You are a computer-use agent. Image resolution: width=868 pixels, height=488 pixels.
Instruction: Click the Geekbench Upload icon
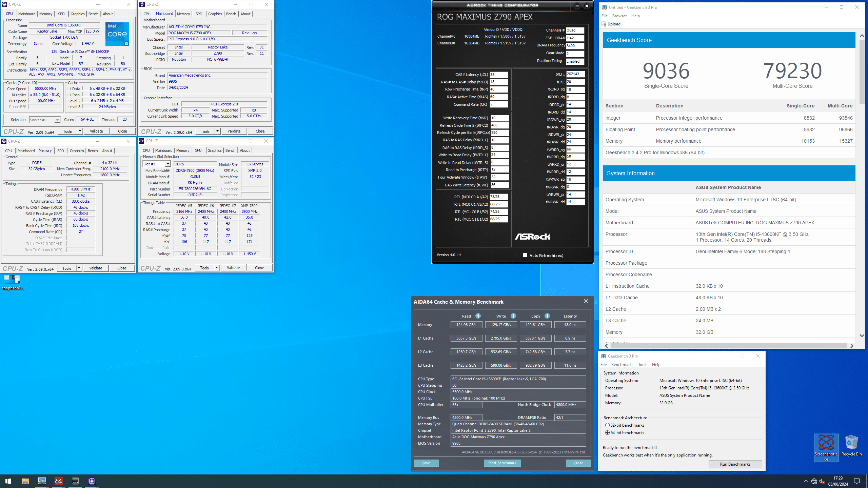(x=604, y=24)
